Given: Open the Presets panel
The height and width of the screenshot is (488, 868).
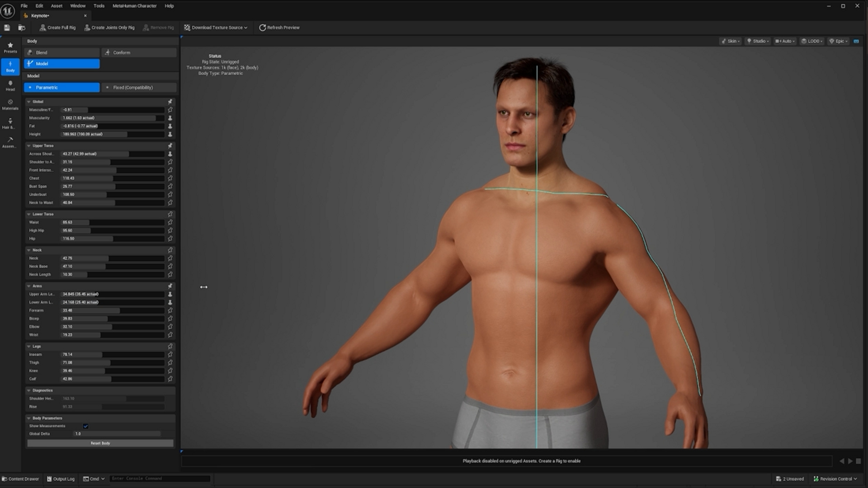Looking at the screenshot, I should click(10, 47).
